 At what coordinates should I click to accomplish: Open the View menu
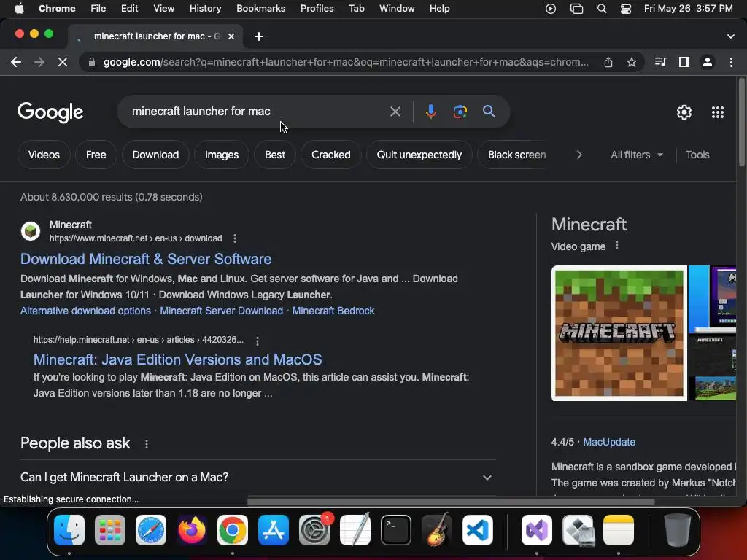[163, 9]
